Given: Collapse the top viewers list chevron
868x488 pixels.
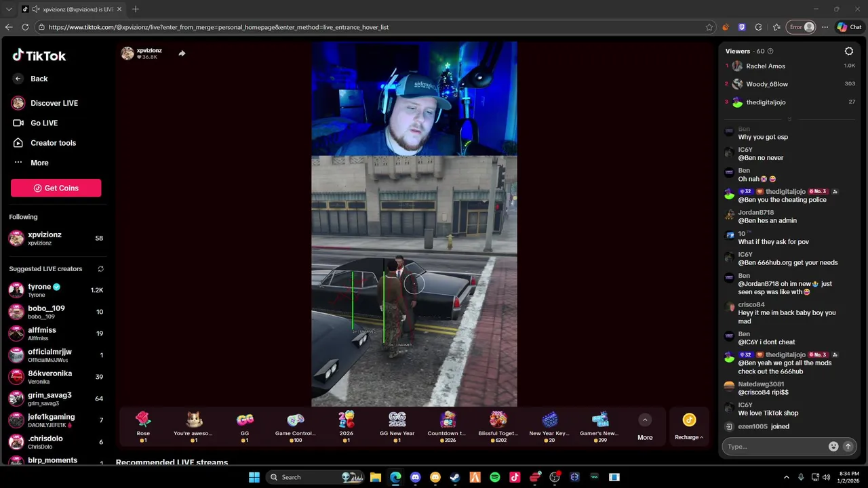Looking at the screenshot, I should click(789, 119).
